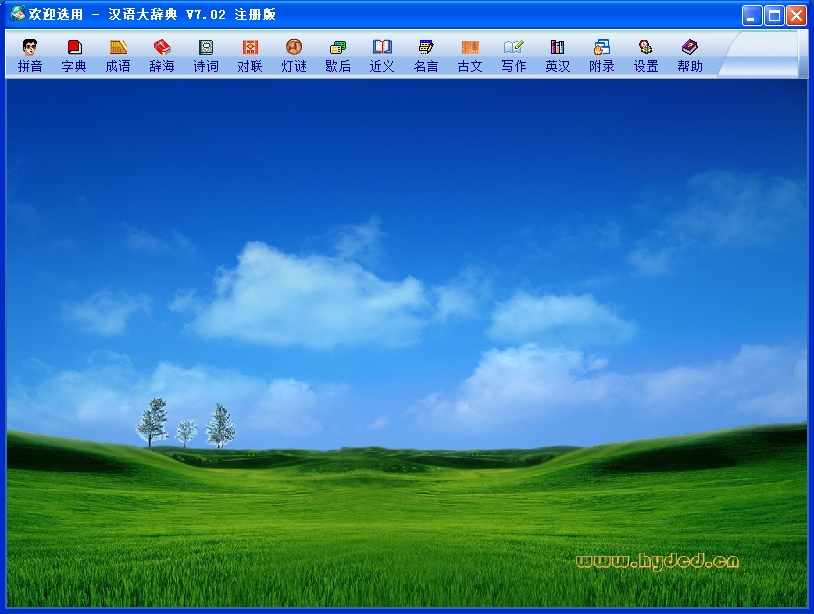Open the 帮助 help book
This screenshot has width=814, height=614.
click(690, 55)
